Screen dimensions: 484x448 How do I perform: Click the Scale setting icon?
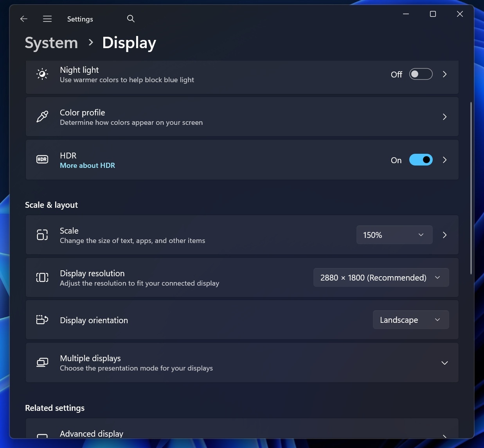click(x=42, y=235)
